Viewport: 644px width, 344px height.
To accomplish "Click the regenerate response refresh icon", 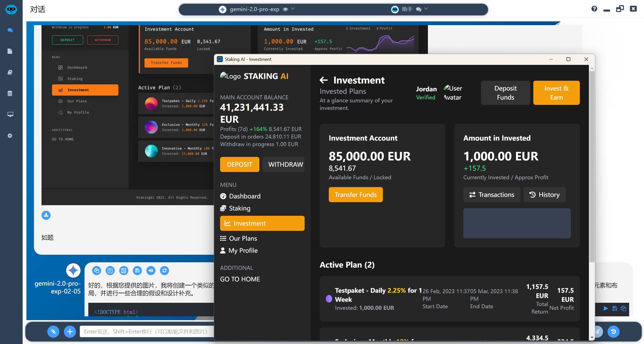I will pyautogui.click(x=165, y=271).
